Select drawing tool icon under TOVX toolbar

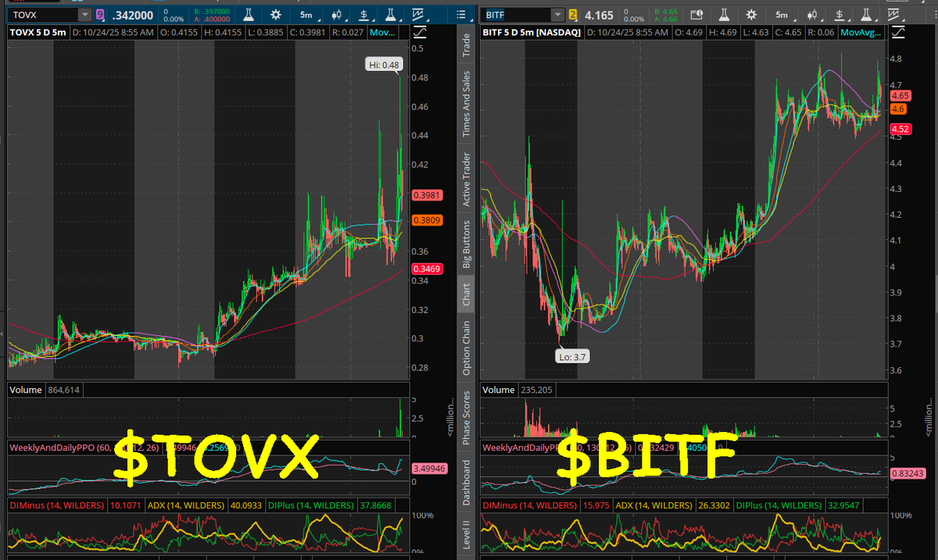coord(421,32)
